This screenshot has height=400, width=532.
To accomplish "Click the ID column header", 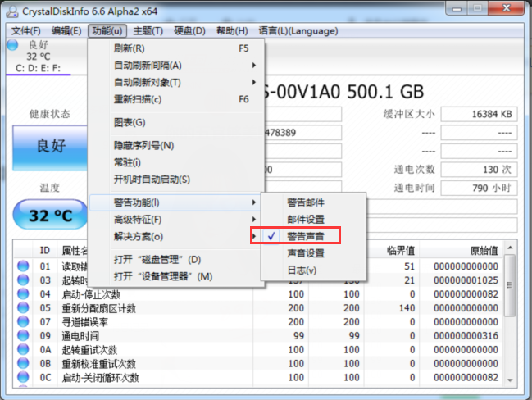I will pyautogui.click(x=45, y=250).
